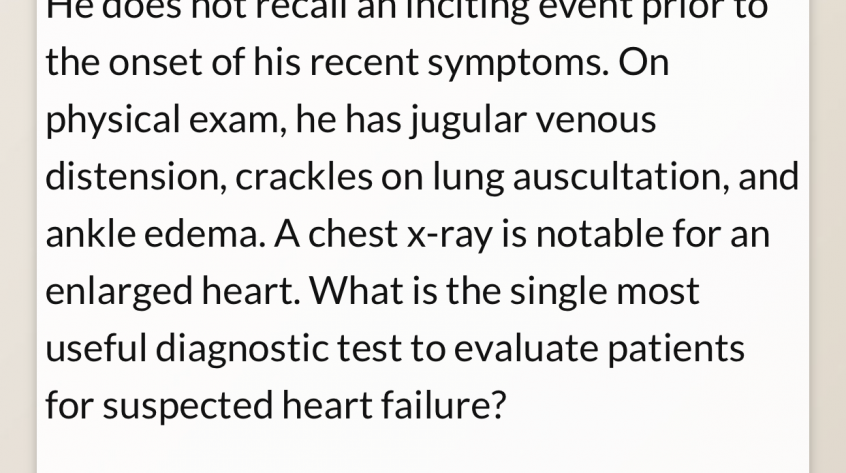
Task: Click the word "suspected" in last line
Action: [188, 407]
